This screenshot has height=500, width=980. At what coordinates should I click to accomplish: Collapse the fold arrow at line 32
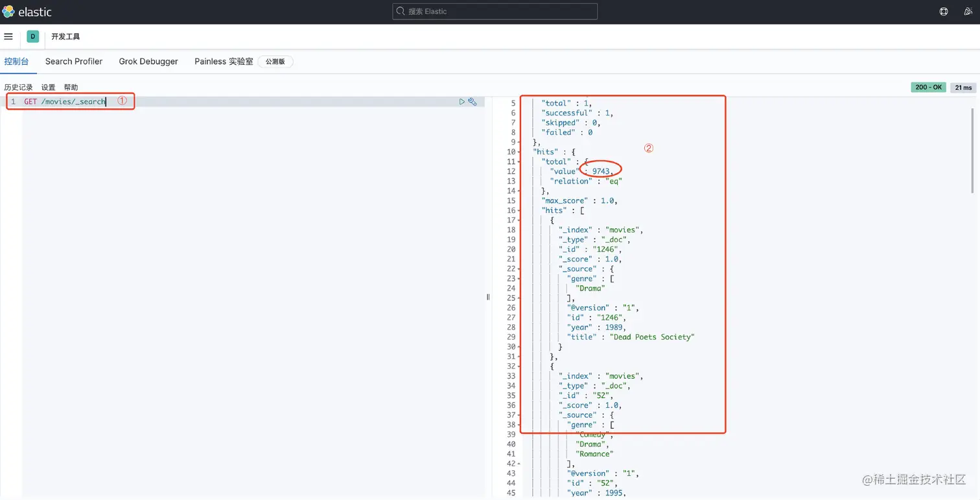click(519, 366)
